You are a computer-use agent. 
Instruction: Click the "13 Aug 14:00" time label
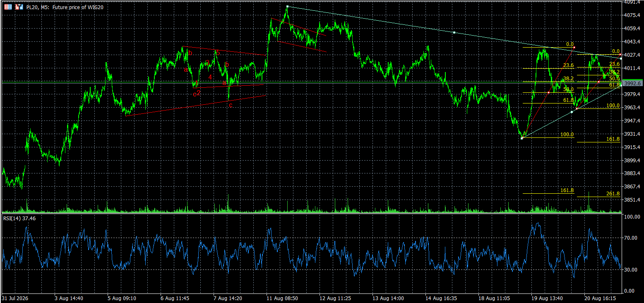[388, 298]
